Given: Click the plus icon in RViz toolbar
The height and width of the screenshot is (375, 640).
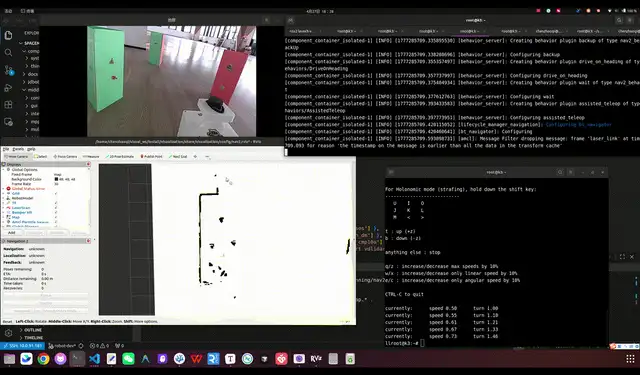Looking at the screenshot, I should pos(195,156).
